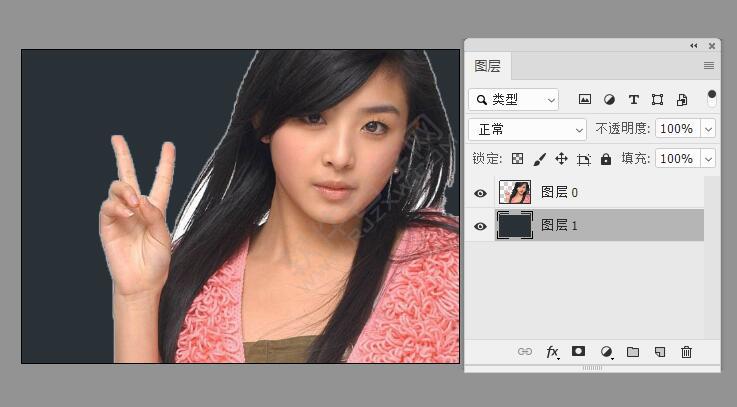
Task: Select the 图层 1 layer name
Action: point(559,225)
